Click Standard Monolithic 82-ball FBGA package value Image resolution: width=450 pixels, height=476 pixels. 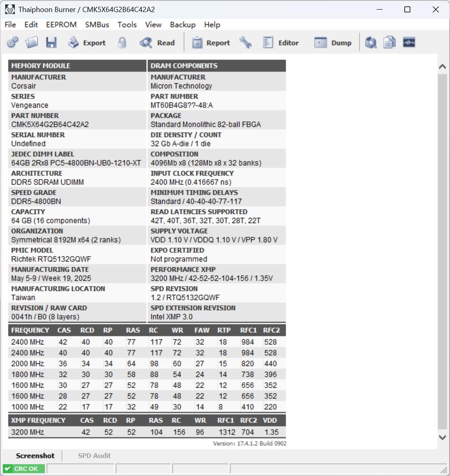pyautogui.click(x=206, y=125)
